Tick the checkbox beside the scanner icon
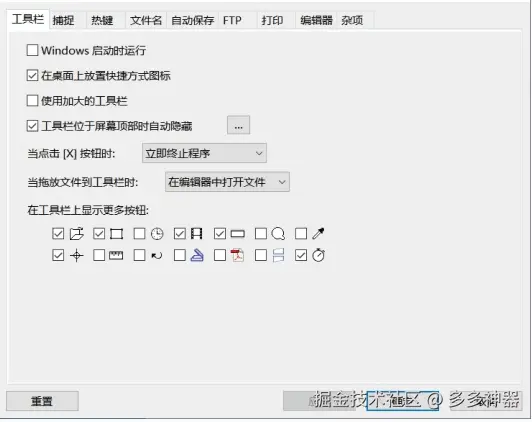The height and width of the screenshot is (422, 532). [x=179, y=255]
